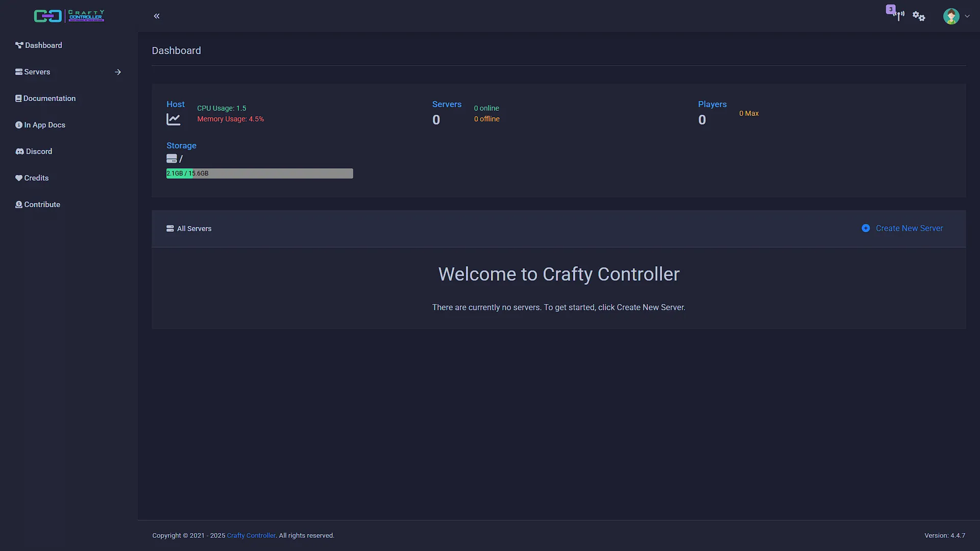Click the user avatar picture
This screenshot has width=980, height=551.
(x=951, y=16)
